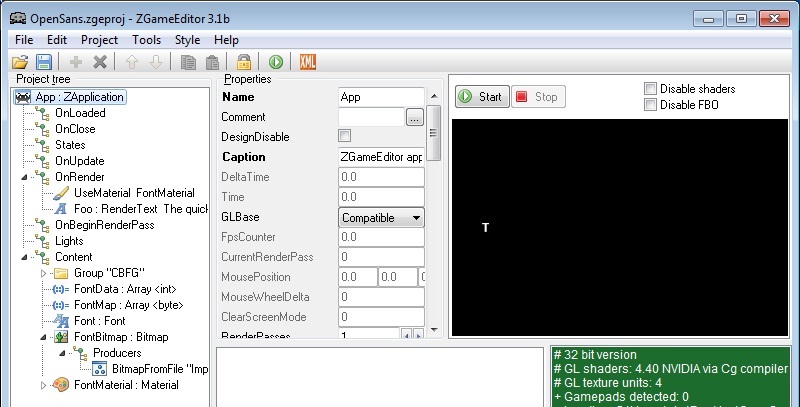Click the UseMaterial FontMaterial brush icon
This screenshot has width=800, height=407.
[61, 193]
